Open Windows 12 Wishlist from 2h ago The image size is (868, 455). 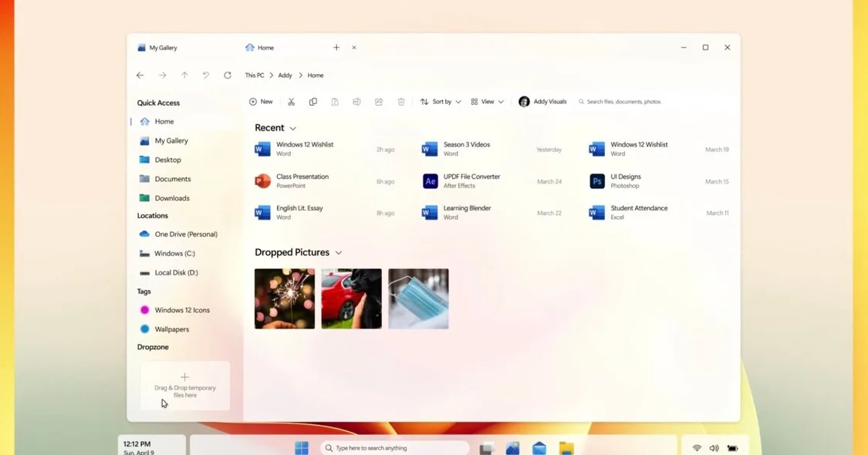324,149
